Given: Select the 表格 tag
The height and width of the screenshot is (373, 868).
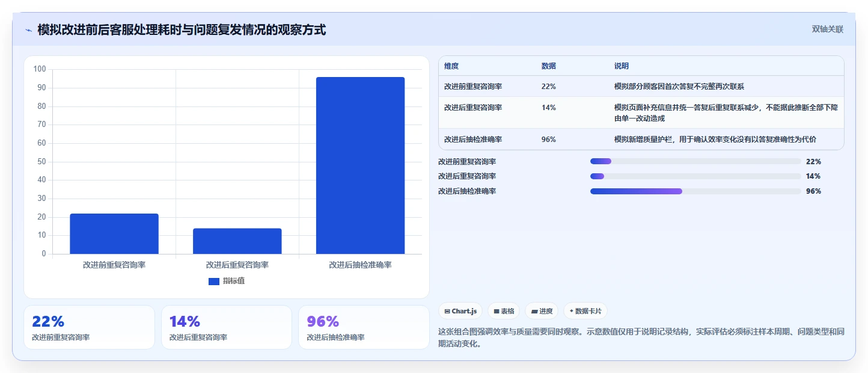Looking at the screenshot, I should pos(504,311).
